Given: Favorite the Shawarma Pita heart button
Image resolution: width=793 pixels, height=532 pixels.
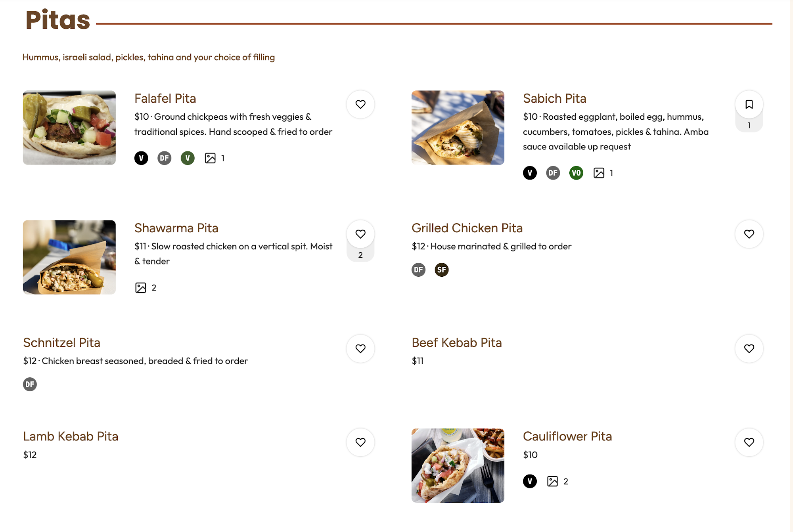Looking at the screenshot, I should point(360,234).
